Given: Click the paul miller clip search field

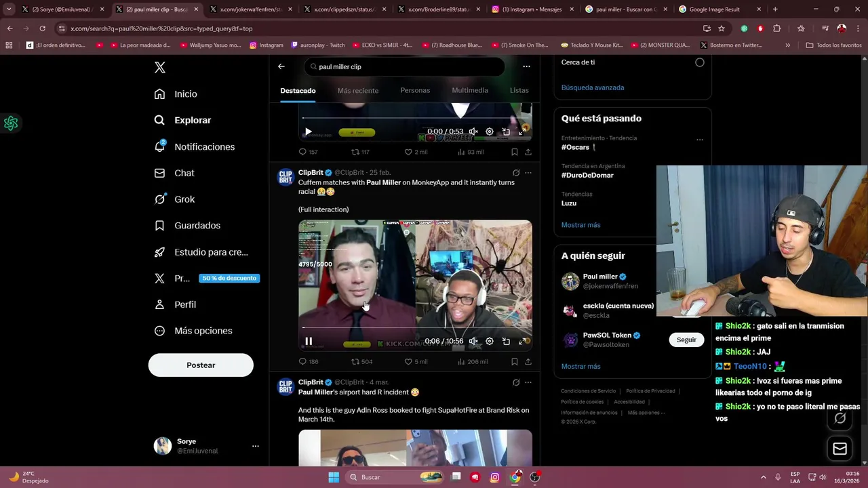Looking at the screenshot, I should (x=404, y=66).
